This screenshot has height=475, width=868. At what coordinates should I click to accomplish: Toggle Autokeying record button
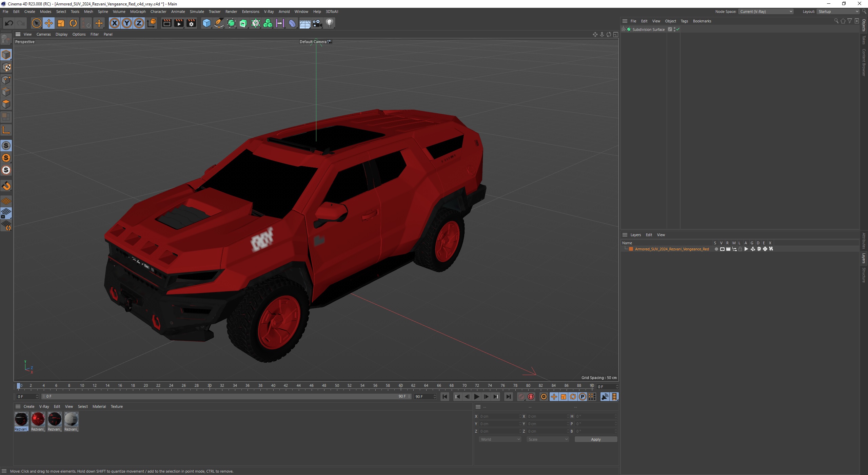pyautogui.click(x=531, y=397)
